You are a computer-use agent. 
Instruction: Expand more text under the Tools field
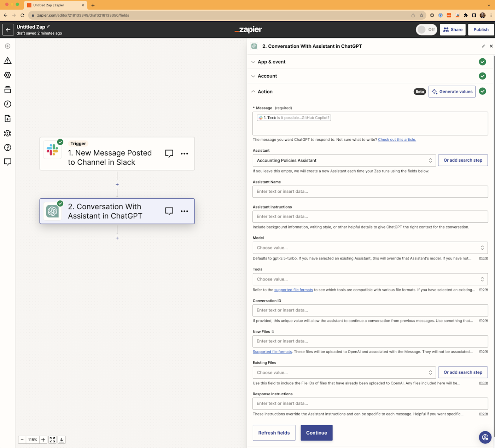tap(483, 290)
